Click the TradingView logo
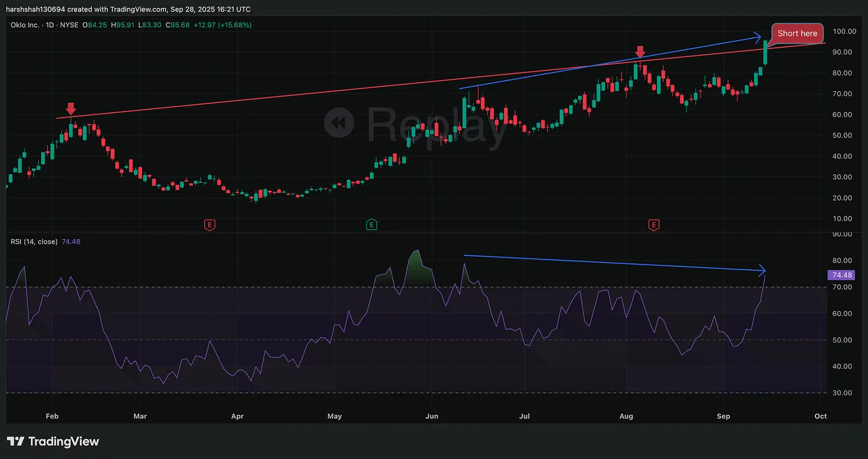The width and height of the screenshot is (868, 459). [53, 442]
